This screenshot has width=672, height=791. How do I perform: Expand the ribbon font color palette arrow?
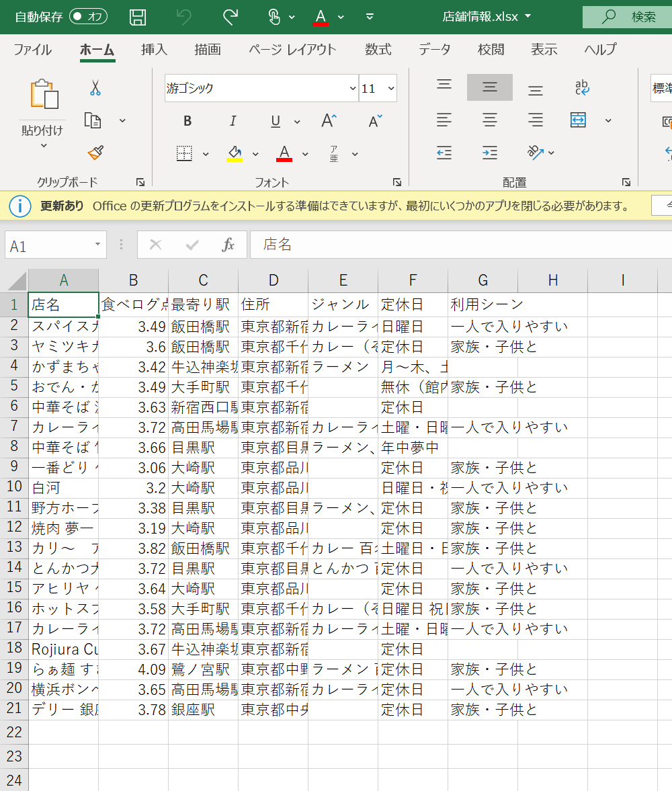305,154
